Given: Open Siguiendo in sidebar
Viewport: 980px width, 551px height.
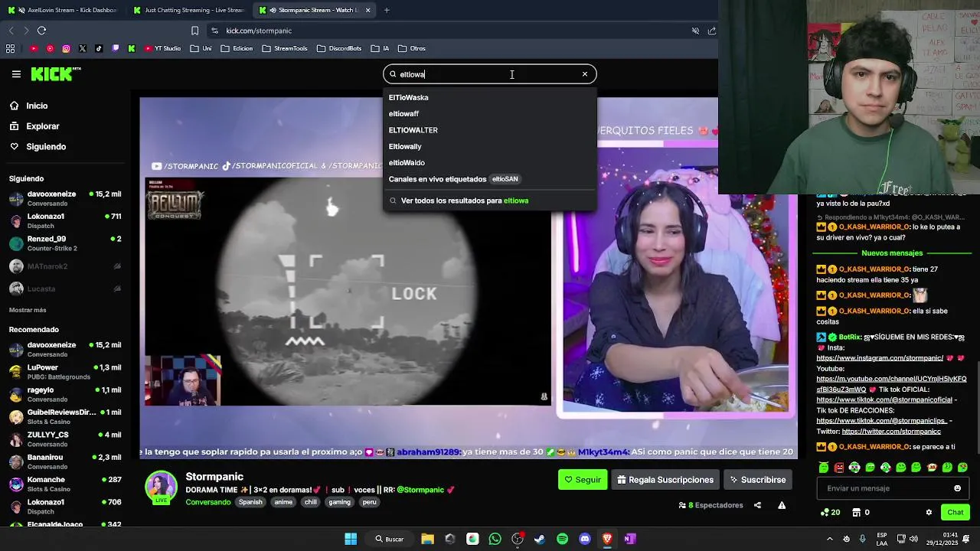Looking at the screenshot, I should point(46,146).
